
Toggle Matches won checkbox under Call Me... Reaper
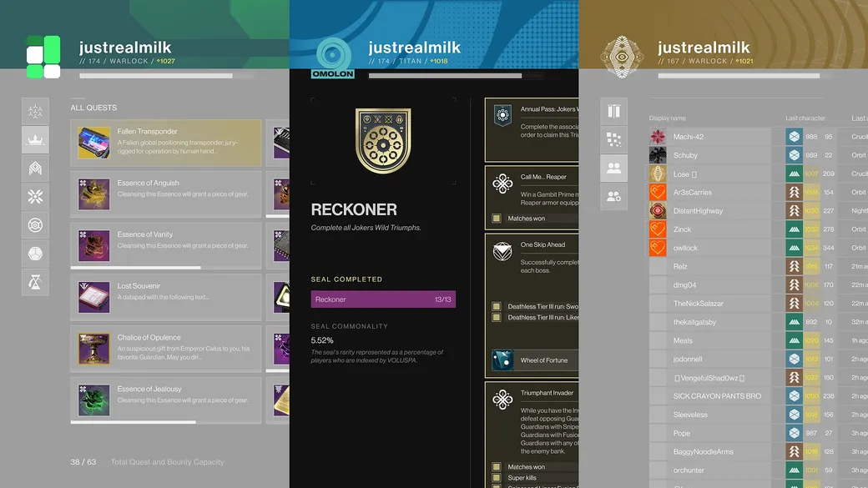click(x=497, y=219)
